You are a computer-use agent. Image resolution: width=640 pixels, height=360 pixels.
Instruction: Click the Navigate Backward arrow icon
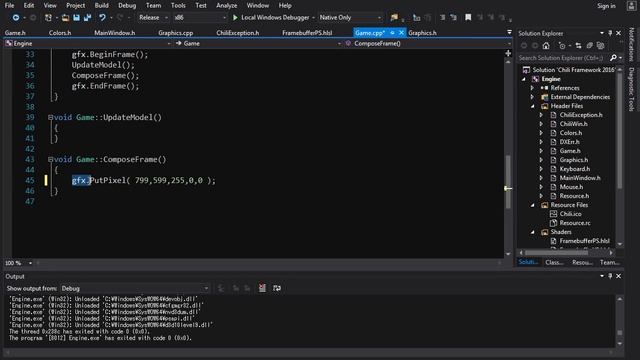[x=16, y=18]
